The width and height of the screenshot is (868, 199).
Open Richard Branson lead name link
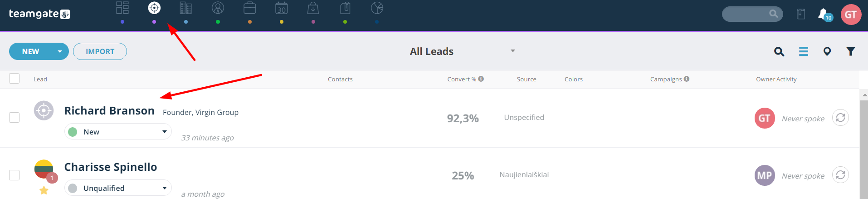(x=109, y=110)
